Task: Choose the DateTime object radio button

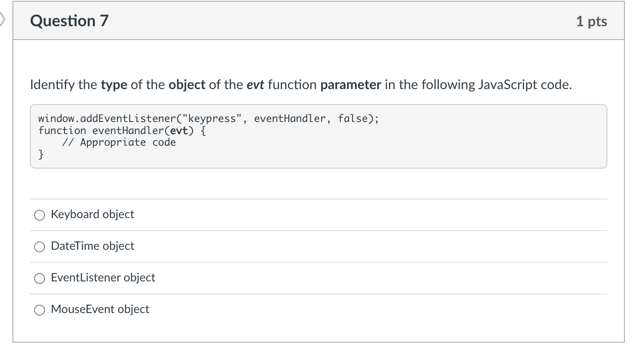Action: (40, 247)
